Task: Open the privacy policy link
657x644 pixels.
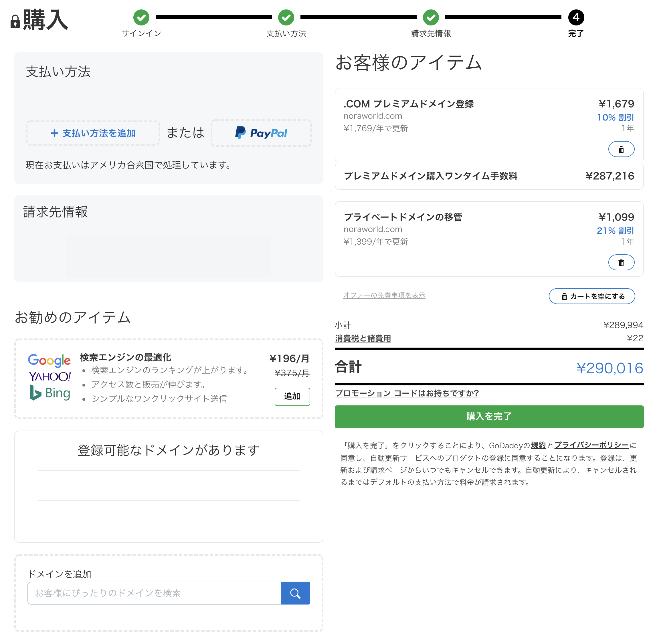Action: coord(591,445)
